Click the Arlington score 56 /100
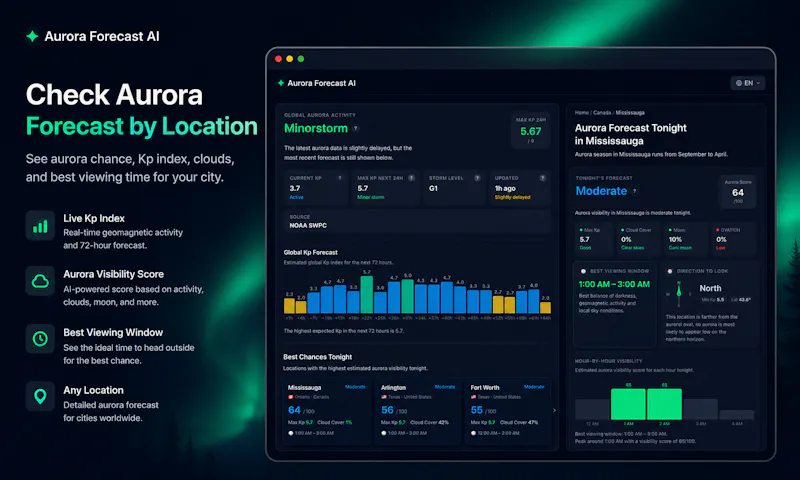 point(394,410)
